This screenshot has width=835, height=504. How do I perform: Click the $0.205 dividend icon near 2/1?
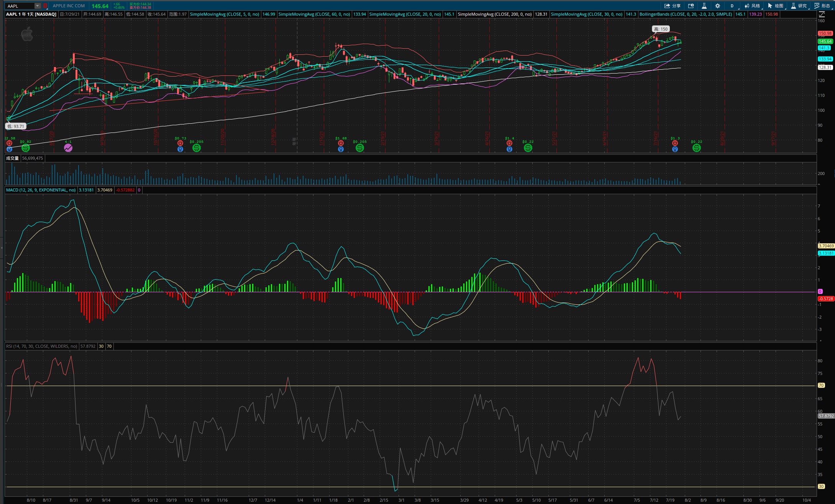(360, 148)
